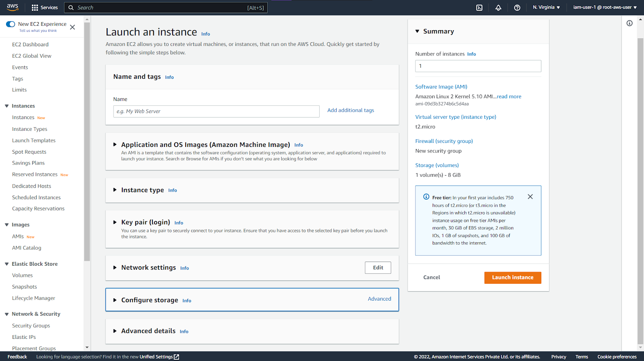The height and width of the screenshot is (361, 644).
Task: Click Info link beside Launch an instance
Action: click(206, 34)
